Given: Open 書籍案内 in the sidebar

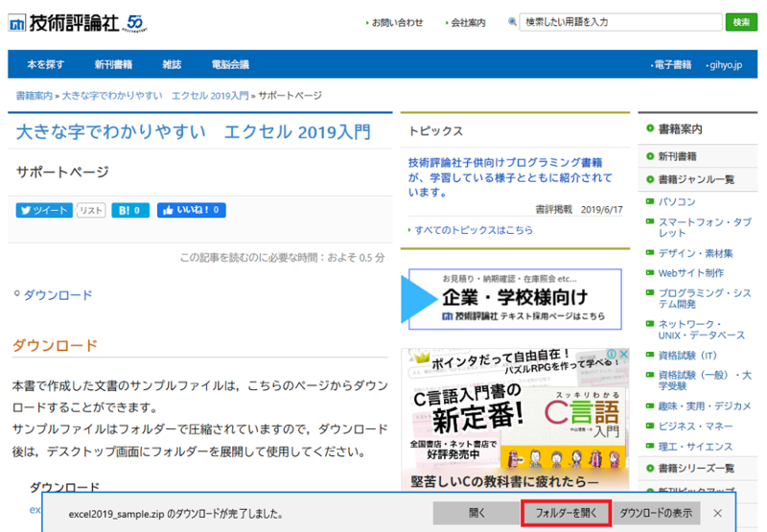Looking at the screenshot, I should [x=680, y=129].
